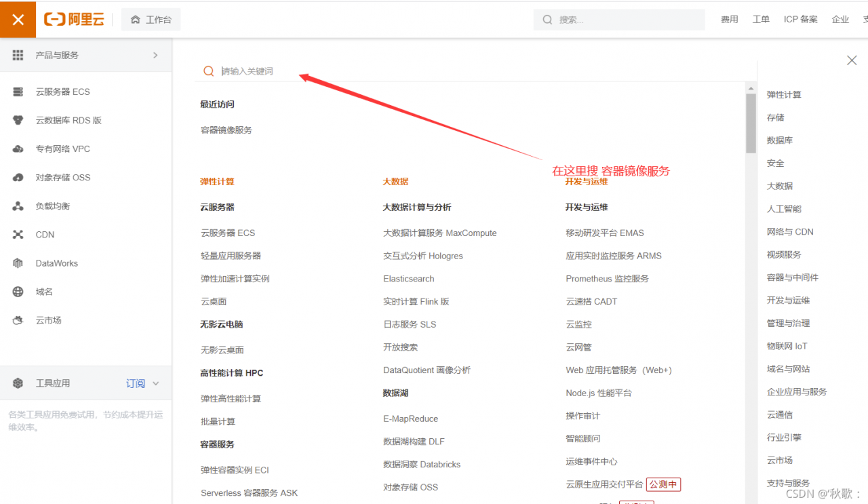Open 无影云桌面 link
Image resolution: width=868 pixels, height=504 pixels.
click(222, 350)
